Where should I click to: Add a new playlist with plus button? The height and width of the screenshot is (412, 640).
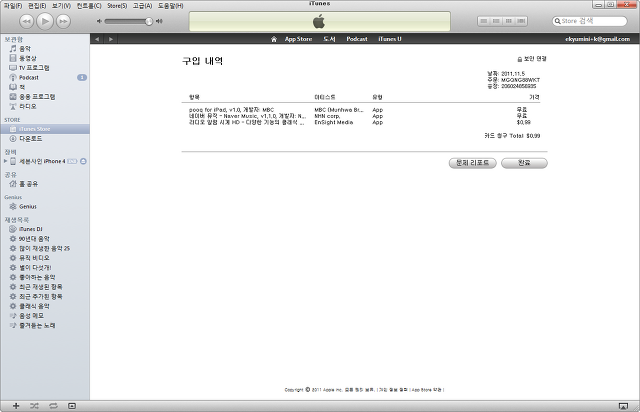coord(16,406)
